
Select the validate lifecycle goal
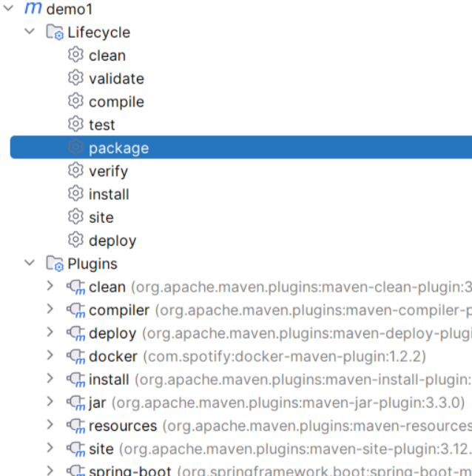point(116,78)
